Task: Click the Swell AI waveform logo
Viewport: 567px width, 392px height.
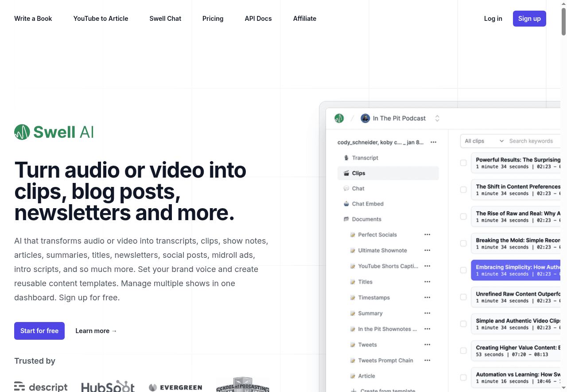Action: [x=22, y=132]
